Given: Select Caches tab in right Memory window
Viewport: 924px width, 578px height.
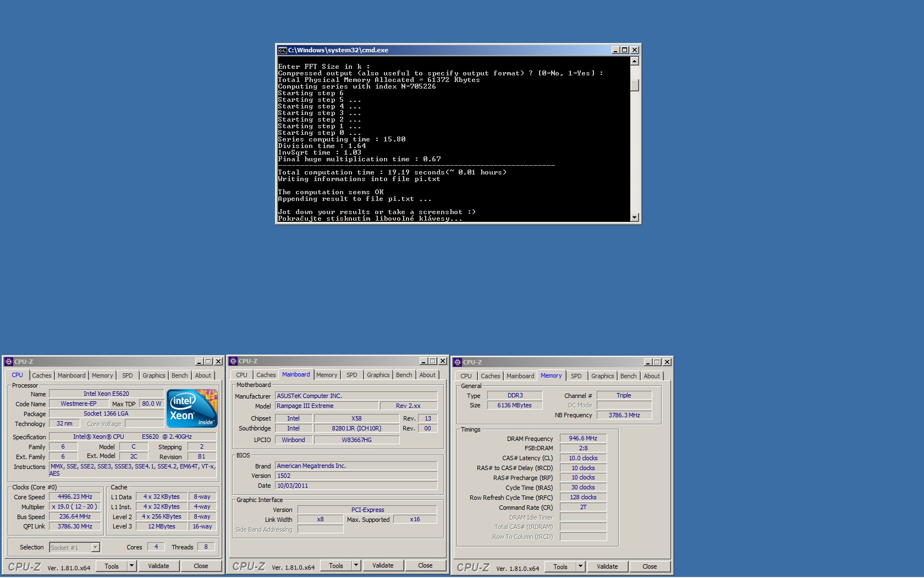Looking at the screenshot, I should pyautogui.click(x=491, y=376).
